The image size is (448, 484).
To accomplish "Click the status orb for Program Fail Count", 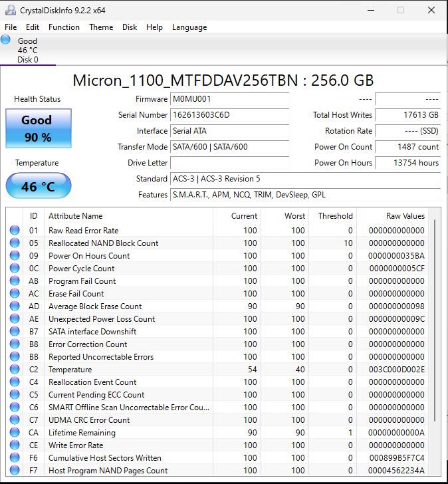I will point(15,281).
